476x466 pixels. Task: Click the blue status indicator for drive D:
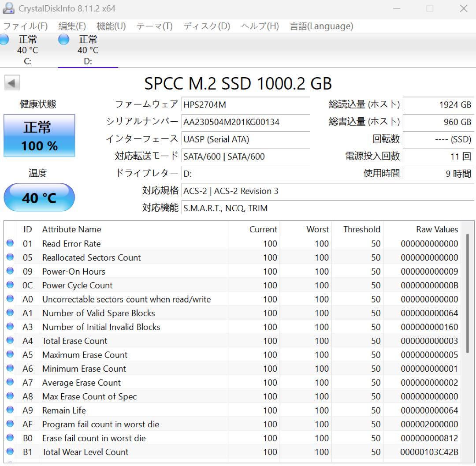(63, 39)
